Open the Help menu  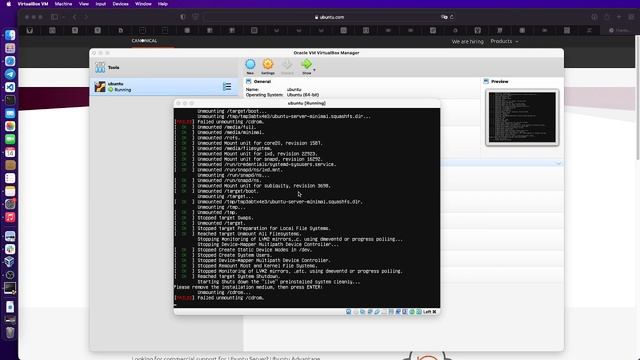click(163, 4)
